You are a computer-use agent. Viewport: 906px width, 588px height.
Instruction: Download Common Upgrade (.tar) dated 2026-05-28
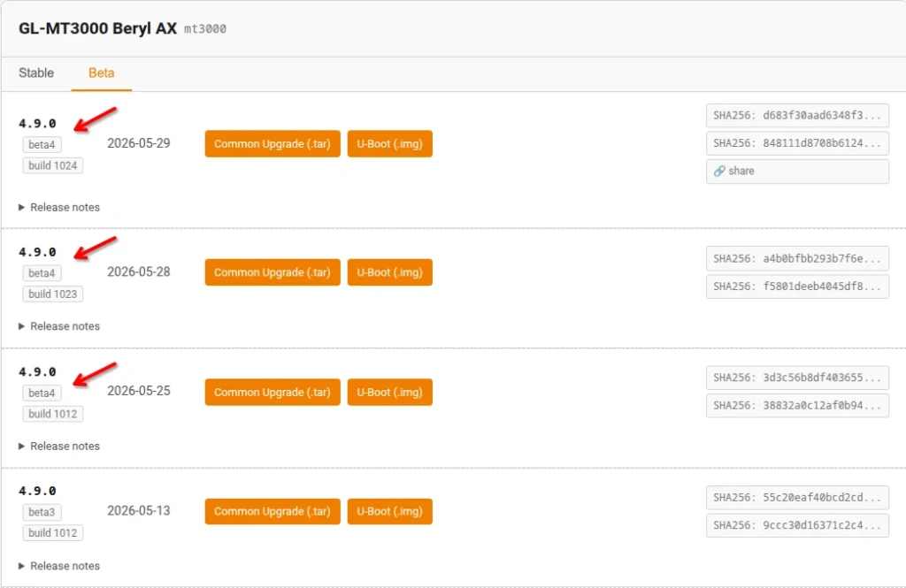(273, 272)
